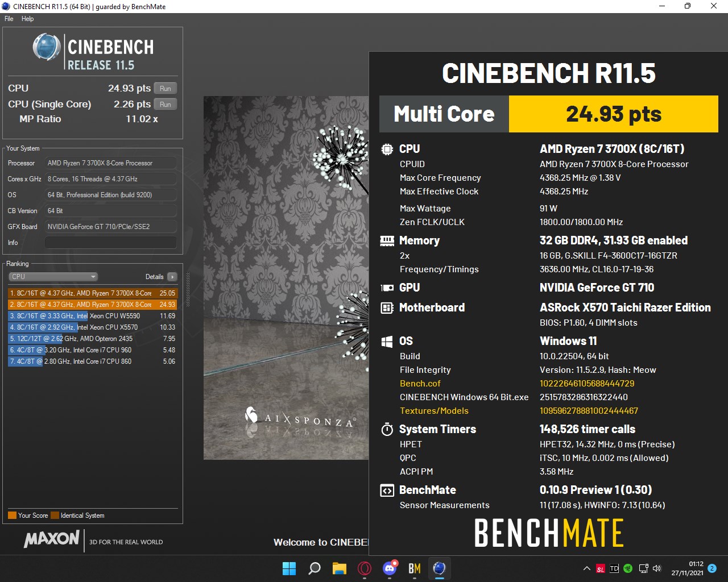Viewport: 728px width, 582px height.
Task: Click the Bench.cof file integrity entry
Action: [x=420, y=384]
